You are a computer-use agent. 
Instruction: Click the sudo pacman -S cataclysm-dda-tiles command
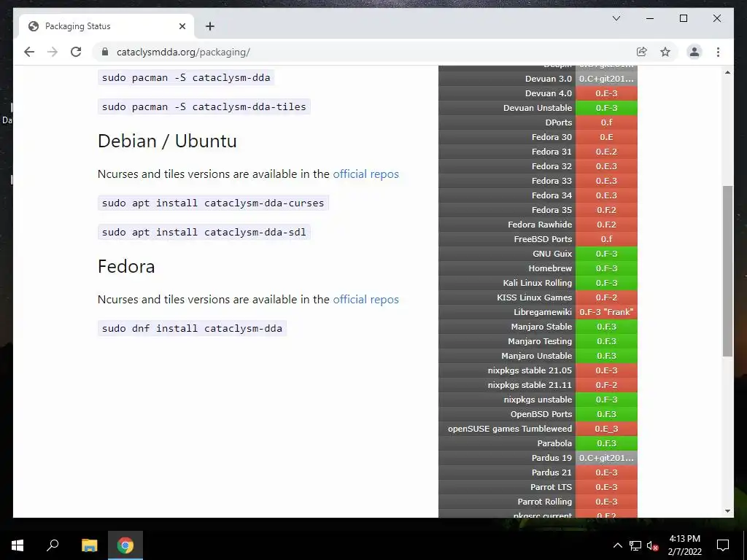[204, 106]
